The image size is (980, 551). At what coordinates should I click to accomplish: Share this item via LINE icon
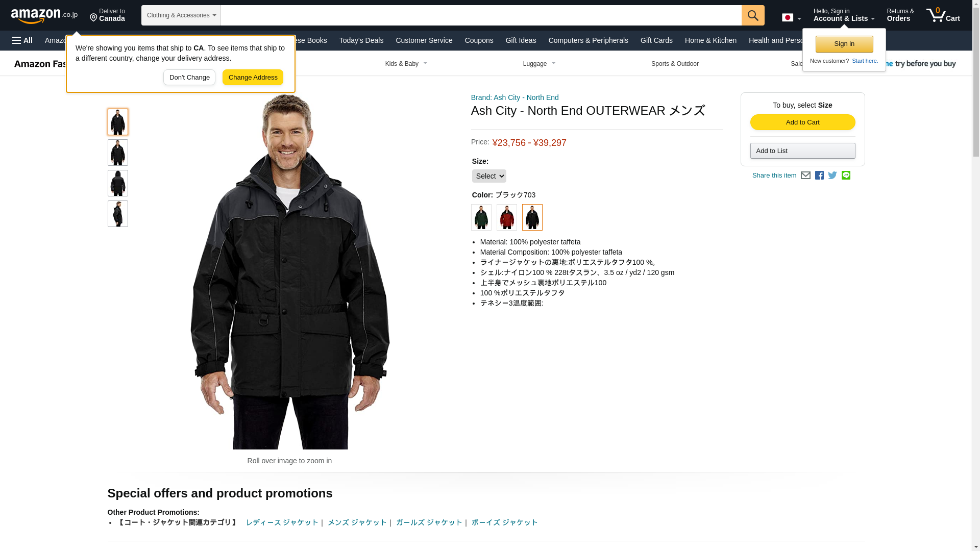[846, 176]
